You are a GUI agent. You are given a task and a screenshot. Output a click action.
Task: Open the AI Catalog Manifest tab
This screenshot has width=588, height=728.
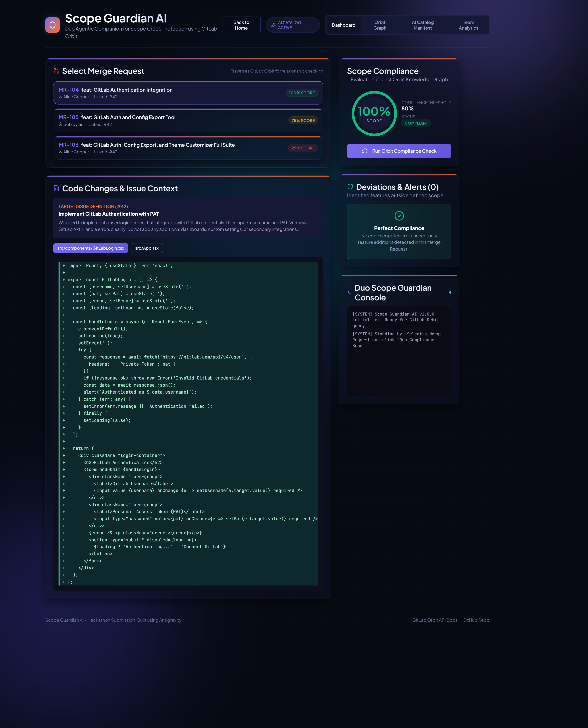tap(422, 25)
